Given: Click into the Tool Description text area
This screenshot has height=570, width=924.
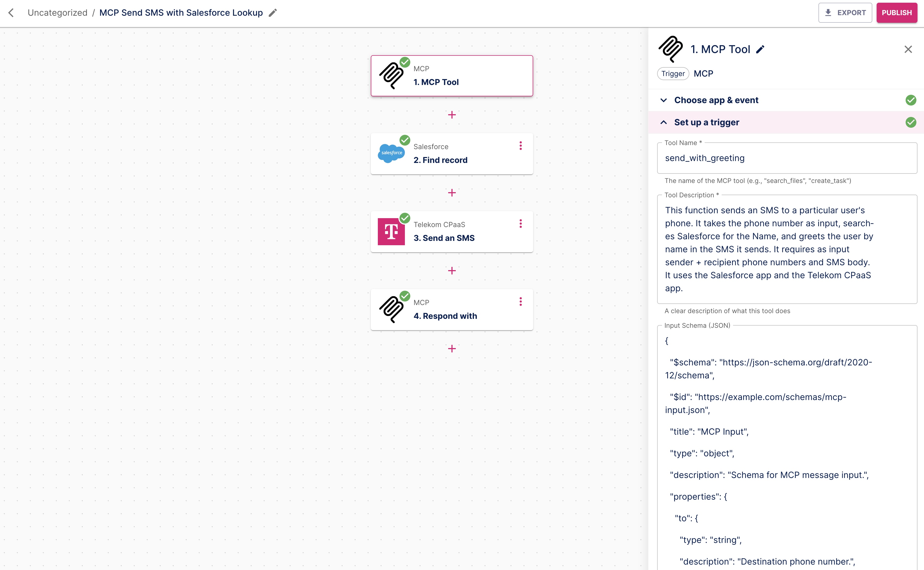Looking at the screenshot, I should (787, 249).
